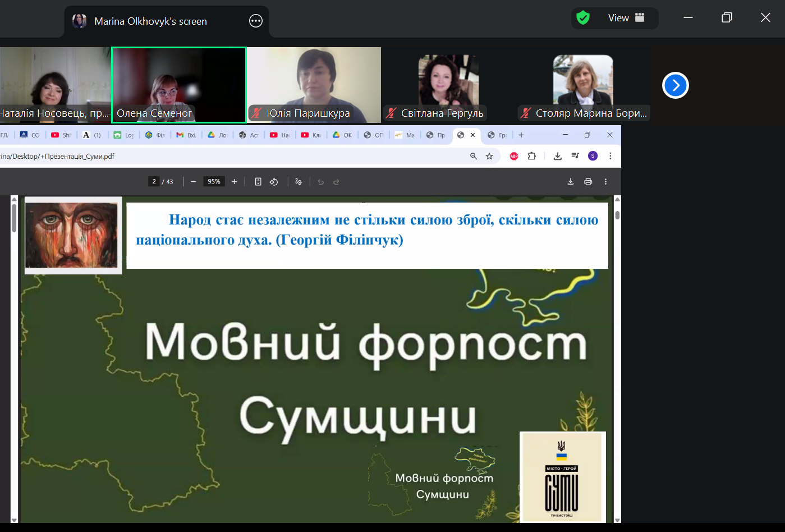Image resolution: width=785 pixels, height=532 pixels.
Task: Bookmark the page with the star icon
Action: click(x=489, y=156)
